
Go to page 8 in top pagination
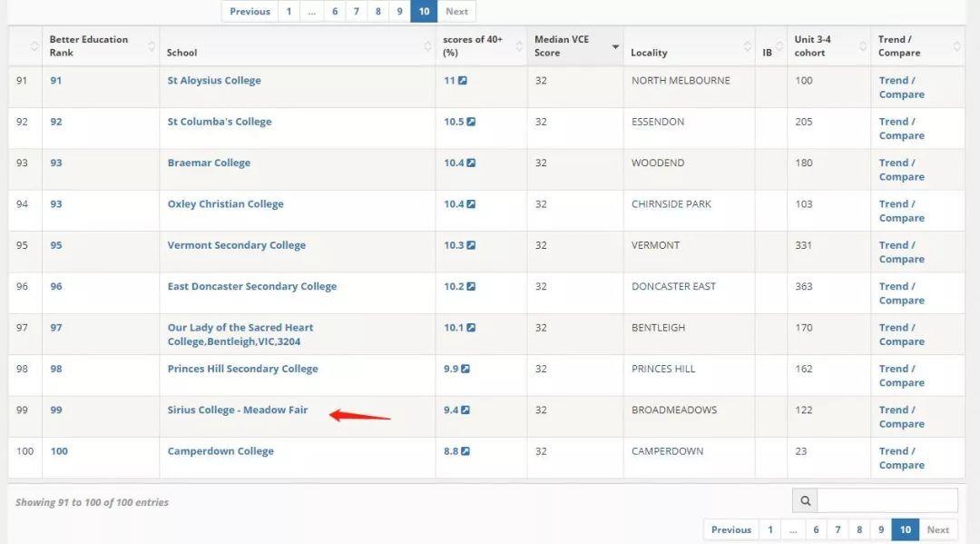378,11
